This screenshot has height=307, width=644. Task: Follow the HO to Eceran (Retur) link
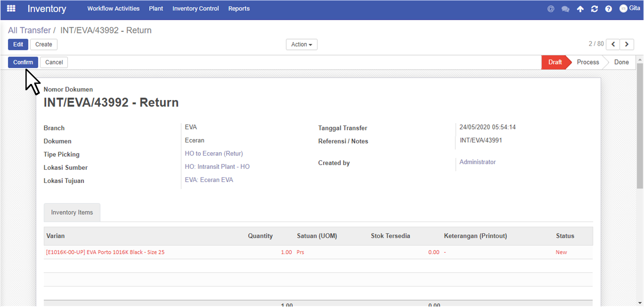click(x=214, y=153)
